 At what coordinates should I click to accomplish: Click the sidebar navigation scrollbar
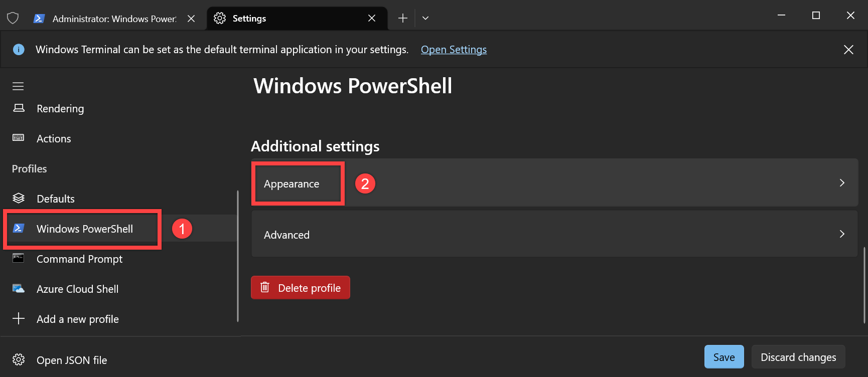point(238,256)
